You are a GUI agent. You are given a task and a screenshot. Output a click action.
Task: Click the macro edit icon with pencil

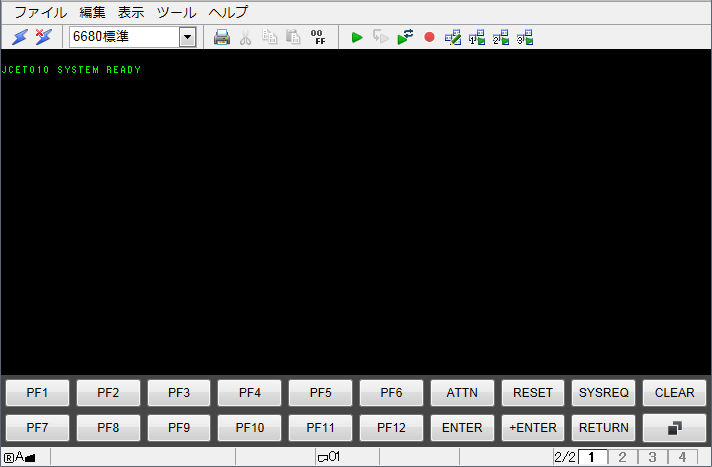(453, 37)
